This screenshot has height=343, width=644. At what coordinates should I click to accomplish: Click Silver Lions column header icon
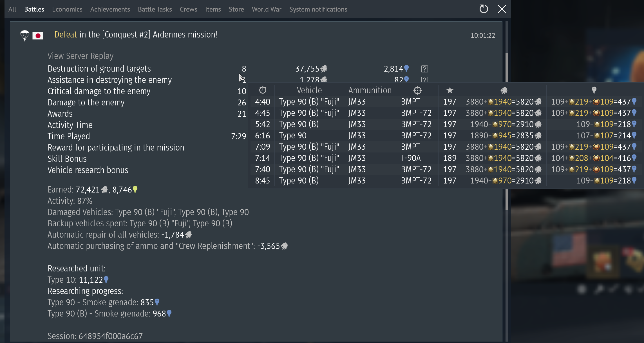[x=504, y=90]
